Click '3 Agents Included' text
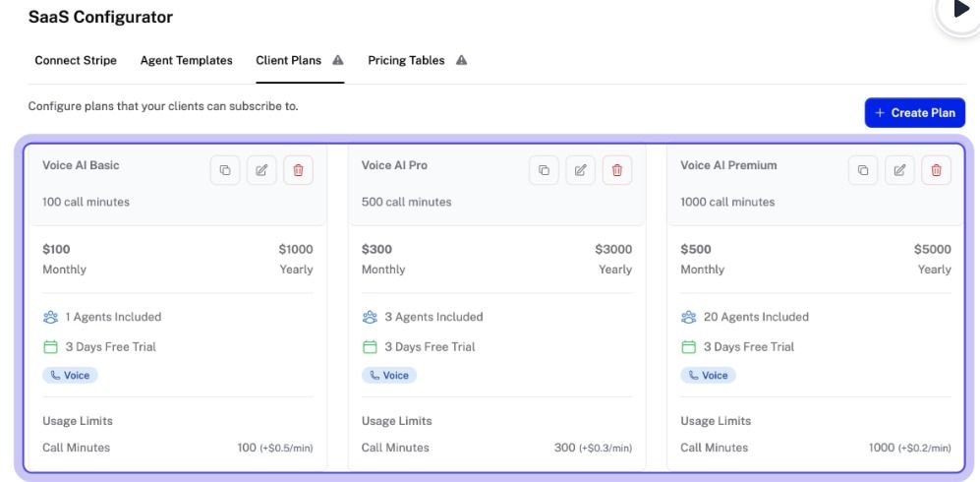 point(433,317)
